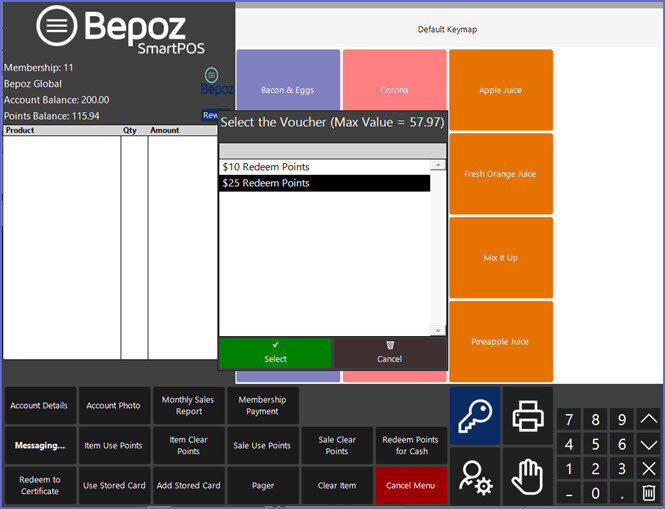Open the Bepoz hamburger menu icon

[x=57, y=27]
